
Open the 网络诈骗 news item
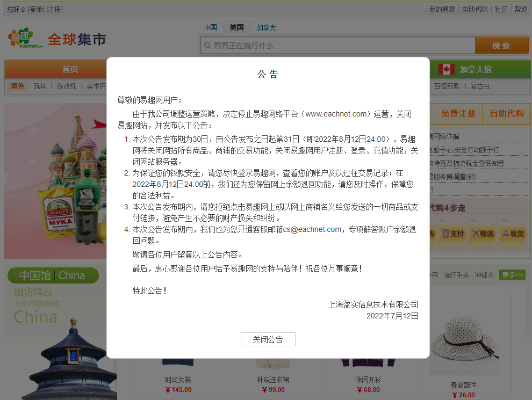pos(444,136)
